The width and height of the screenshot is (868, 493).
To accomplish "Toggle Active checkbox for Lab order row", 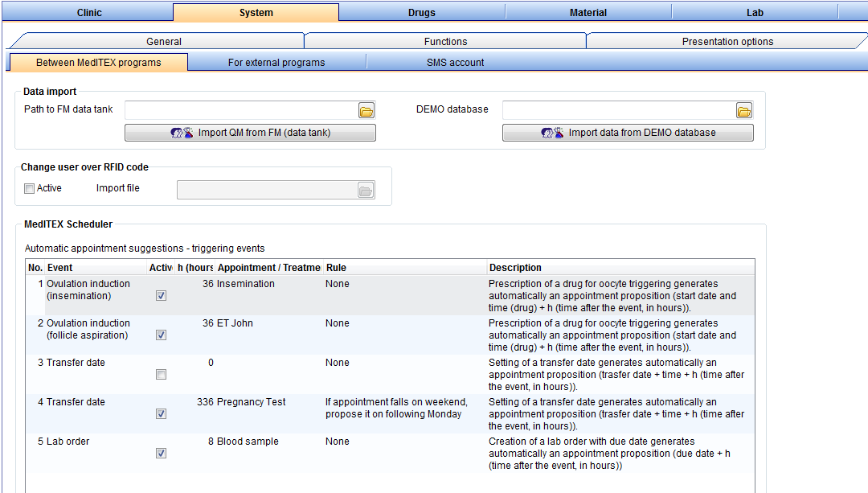I will pos(161,453).
